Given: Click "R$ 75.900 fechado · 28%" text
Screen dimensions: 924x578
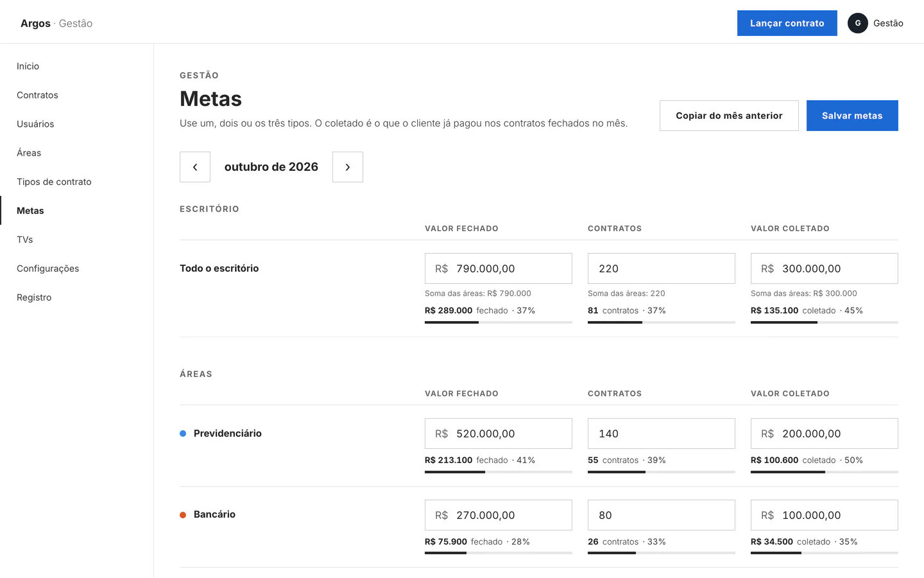Looking at the screenshot, I should point(477,542).
